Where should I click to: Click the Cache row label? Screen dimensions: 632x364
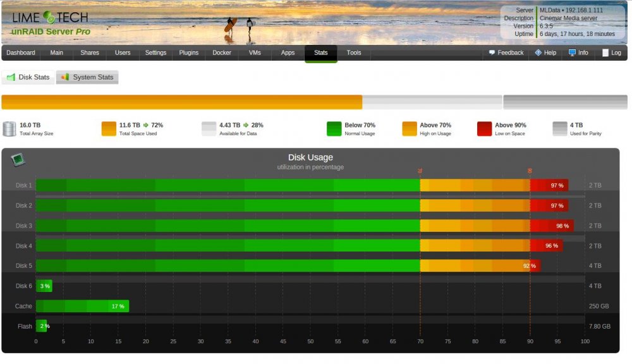point(23,306)
